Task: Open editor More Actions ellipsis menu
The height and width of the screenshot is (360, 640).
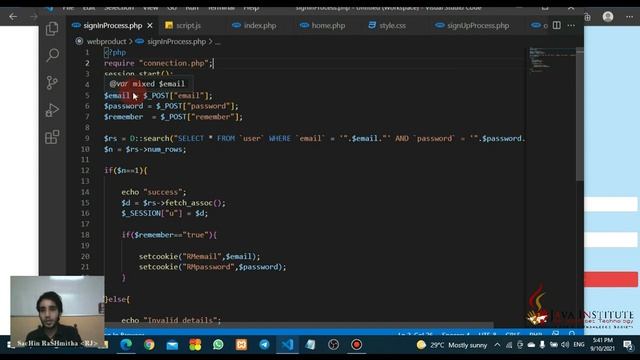Action: click(571, 25)
